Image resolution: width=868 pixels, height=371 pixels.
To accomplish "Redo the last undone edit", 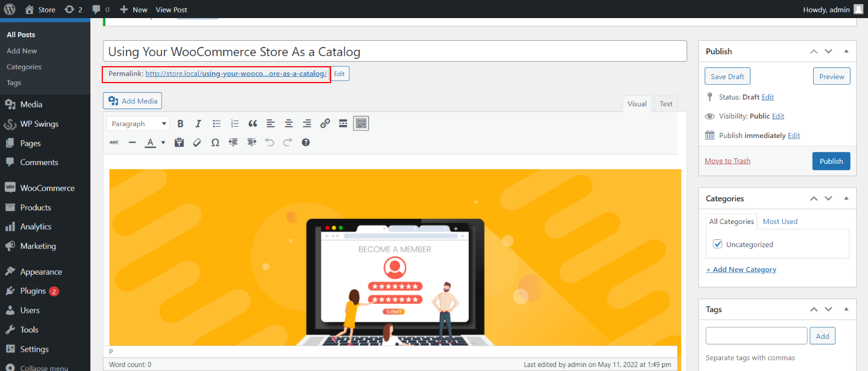I will click(x=288, y=143).
